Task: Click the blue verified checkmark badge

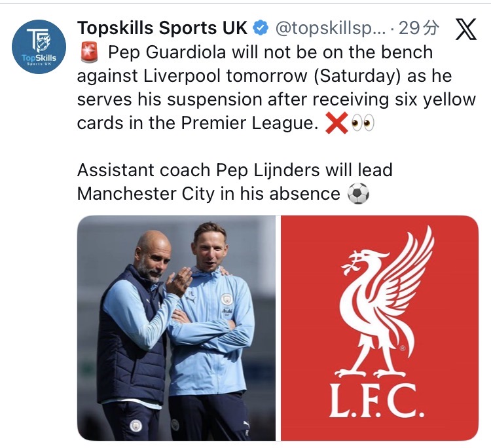Action: (261, 28)
